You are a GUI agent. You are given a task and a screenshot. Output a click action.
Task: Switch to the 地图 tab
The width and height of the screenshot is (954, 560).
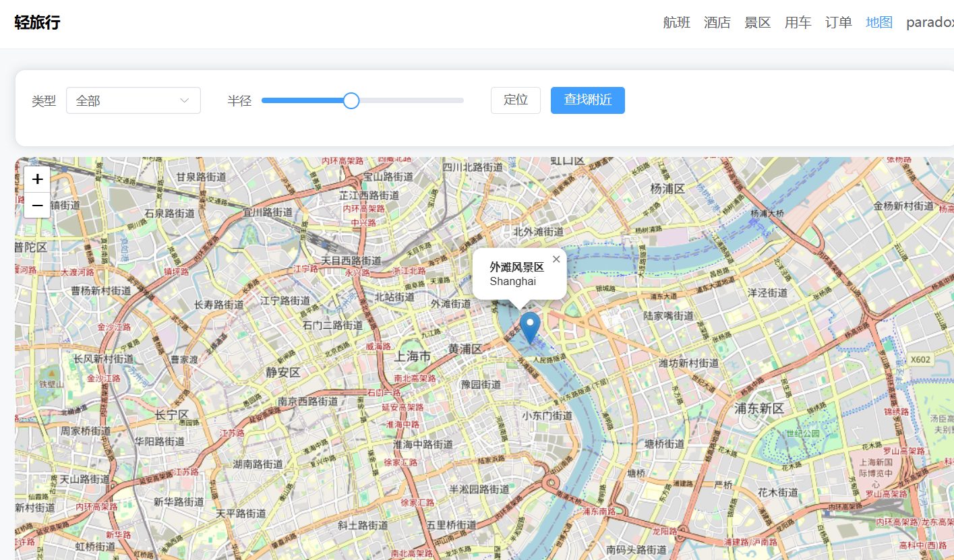coord(879,22)
